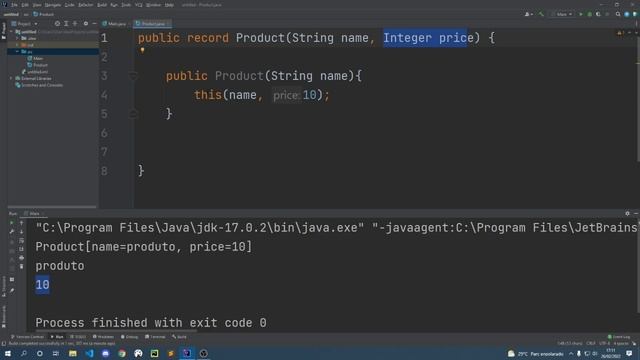The height and width of the screenshot is (360, 640).
Task: Click the Search Everywhere magnifier icon
Action: point(618,14)
